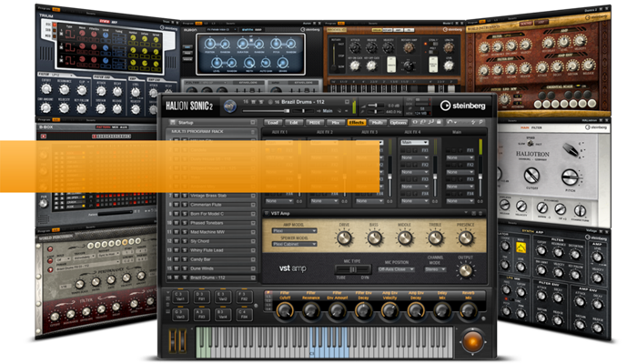Open load icon on Phased Tonebars slot
Screen dimensions: 637x364
click(253, 223)
